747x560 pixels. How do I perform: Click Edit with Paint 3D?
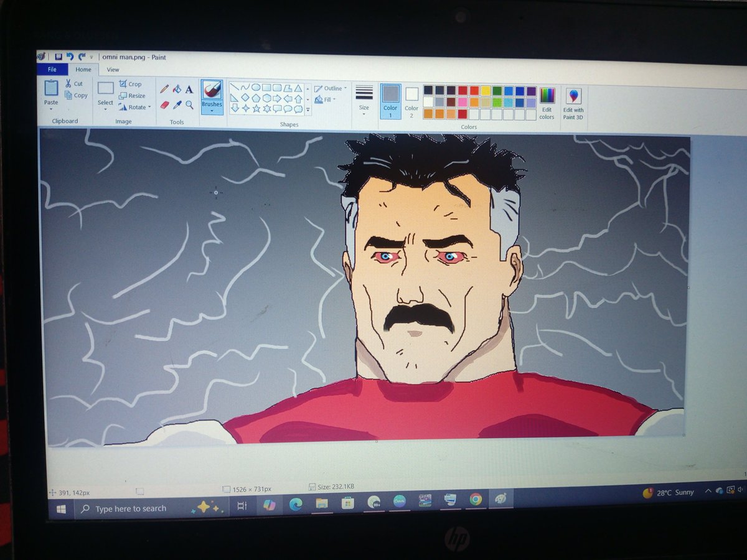(574, 104)
